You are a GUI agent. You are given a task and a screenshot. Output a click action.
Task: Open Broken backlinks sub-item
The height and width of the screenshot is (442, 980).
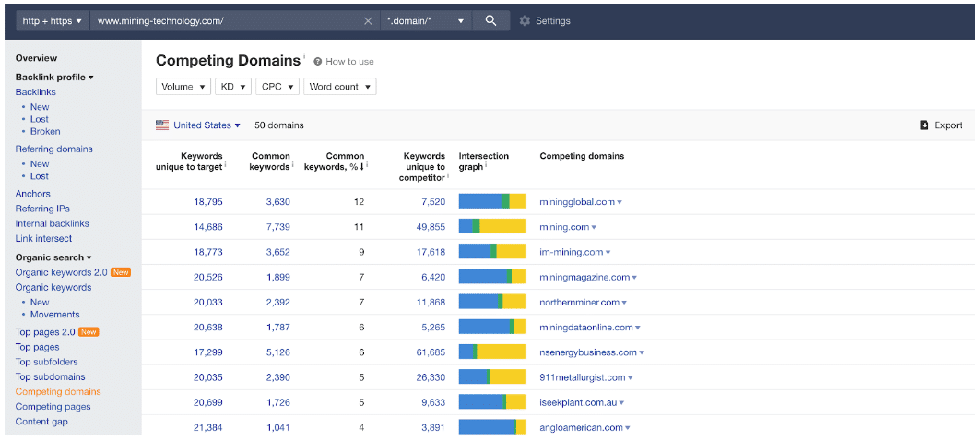pyautogui.click(x=45, y=131)
